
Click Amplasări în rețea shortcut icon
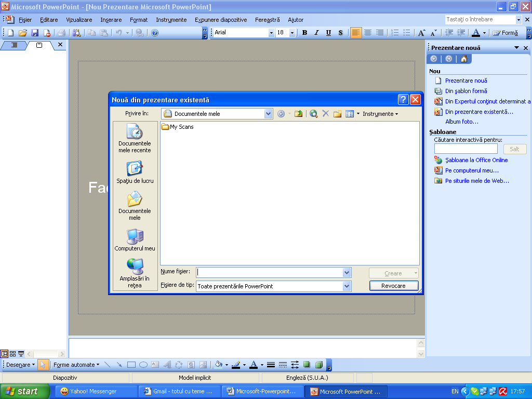click(x=135, y=273)
